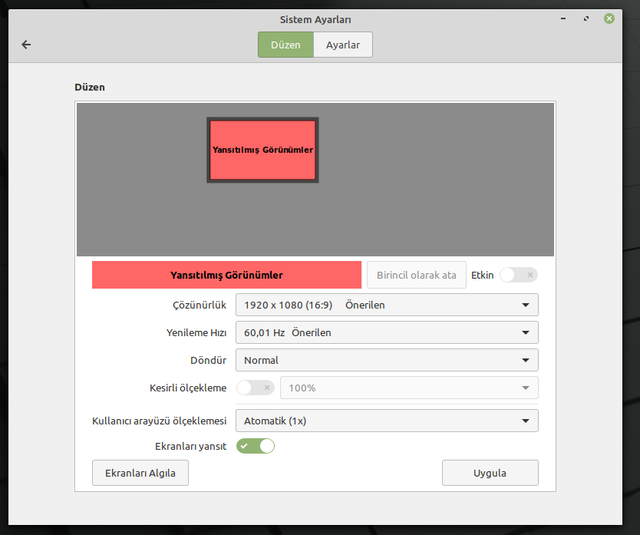Image resolution: width=640 pixels, height=535 pixels.
Task: Click the Birincil olarak ata button
Action: 416,275
